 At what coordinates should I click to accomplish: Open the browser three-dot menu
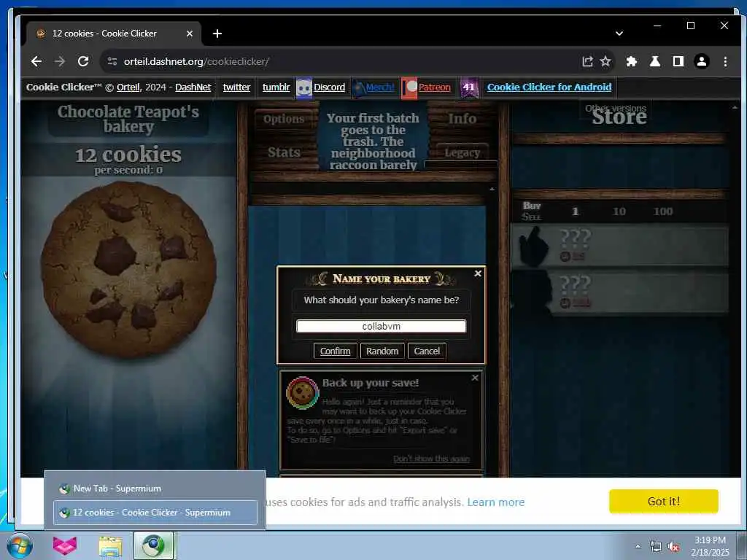(725, 61)
